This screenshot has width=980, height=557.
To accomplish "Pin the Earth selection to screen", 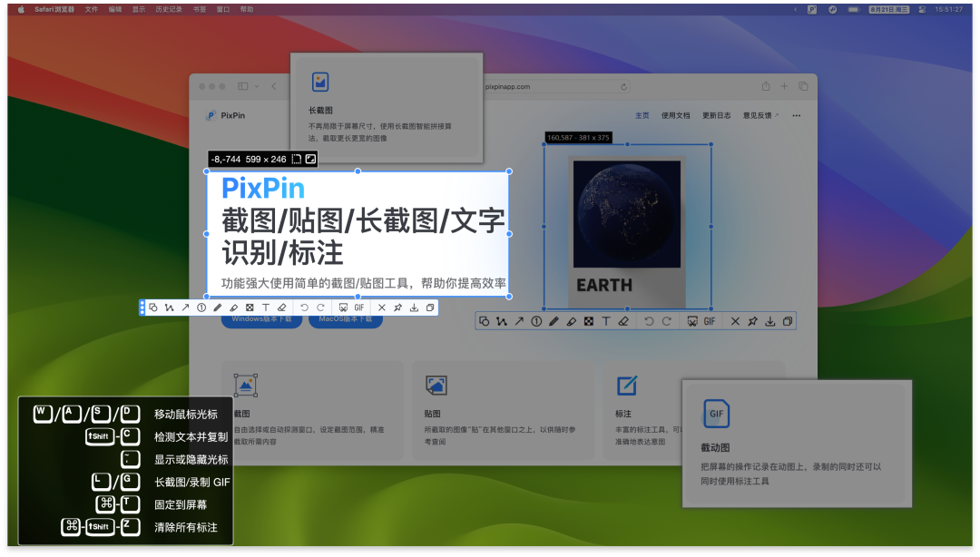I will pos(752,321).
